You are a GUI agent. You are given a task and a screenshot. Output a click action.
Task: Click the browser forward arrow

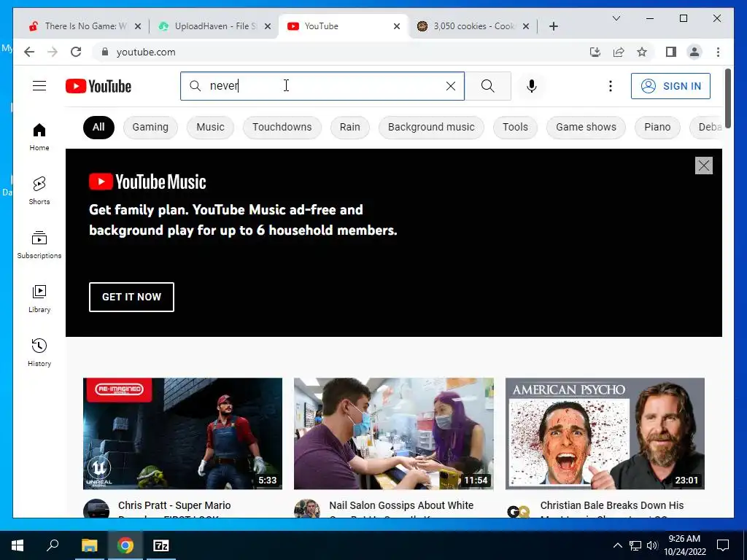point(53,52)
